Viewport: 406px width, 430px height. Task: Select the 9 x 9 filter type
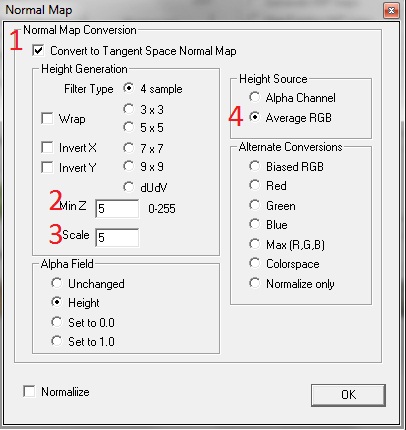128,166
